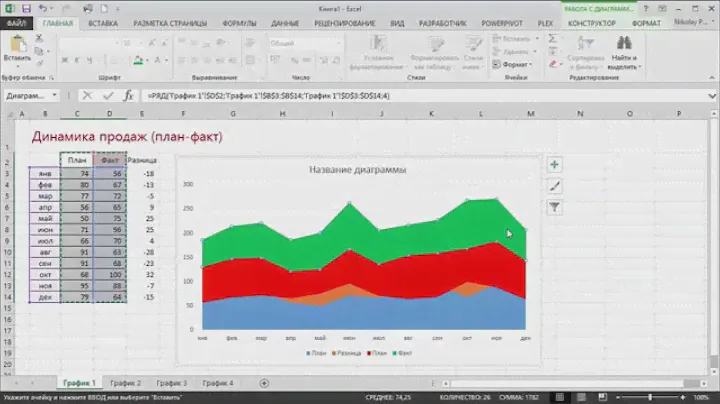720x404 pixels.
Task: Open the Chart Styles brush button
Action: point(555,186)
